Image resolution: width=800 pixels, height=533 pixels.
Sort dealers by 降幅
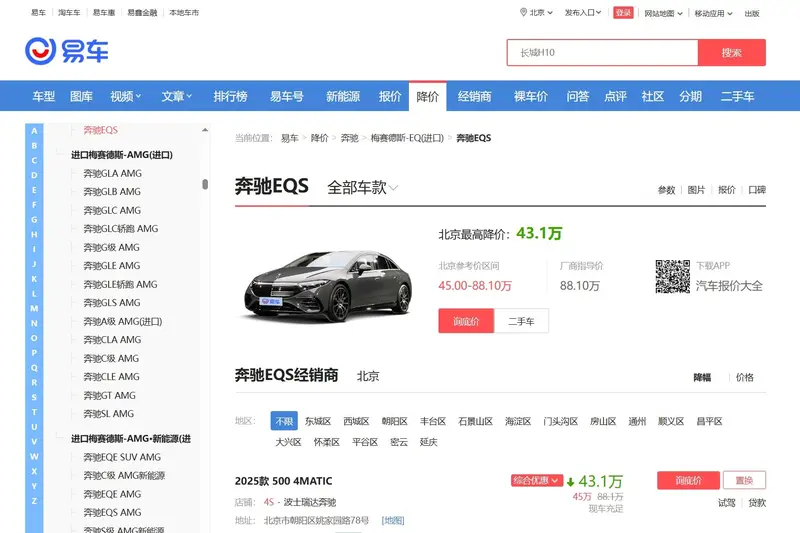coord(702,377)
